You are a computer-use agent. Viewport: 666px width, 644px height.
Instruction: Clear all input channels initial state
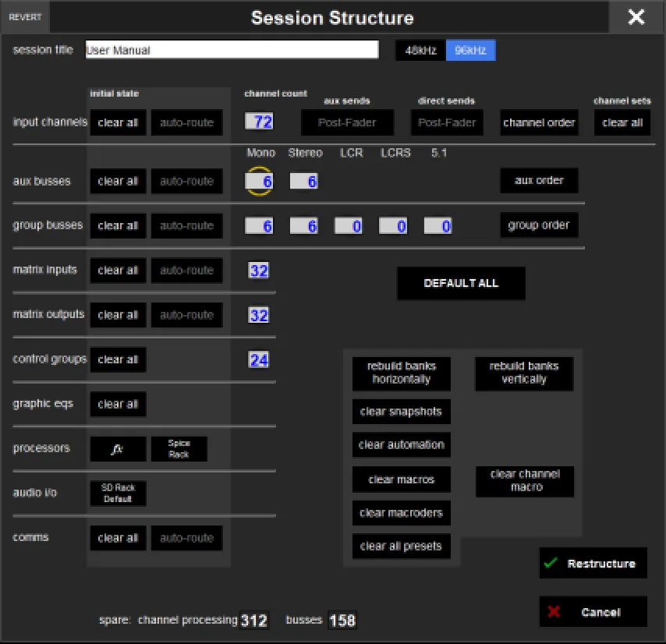[118, 122]
